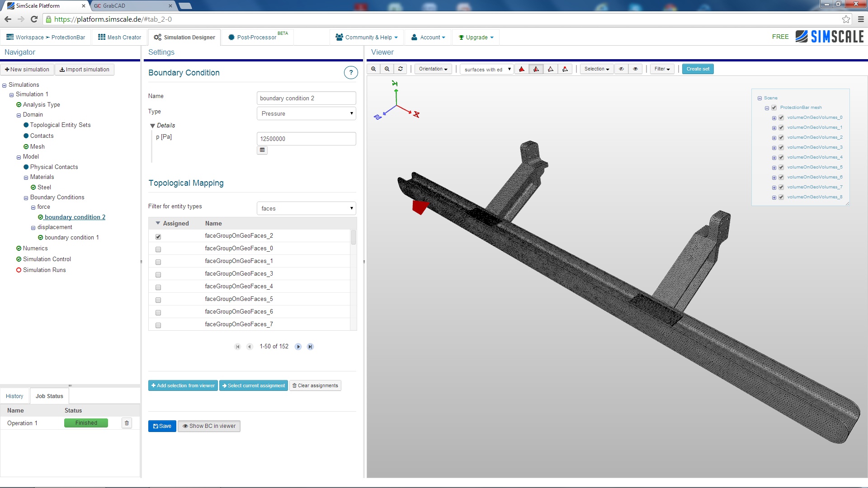
Task: Switch to the Mesh Creator tab
Action: tap(120, 38)
